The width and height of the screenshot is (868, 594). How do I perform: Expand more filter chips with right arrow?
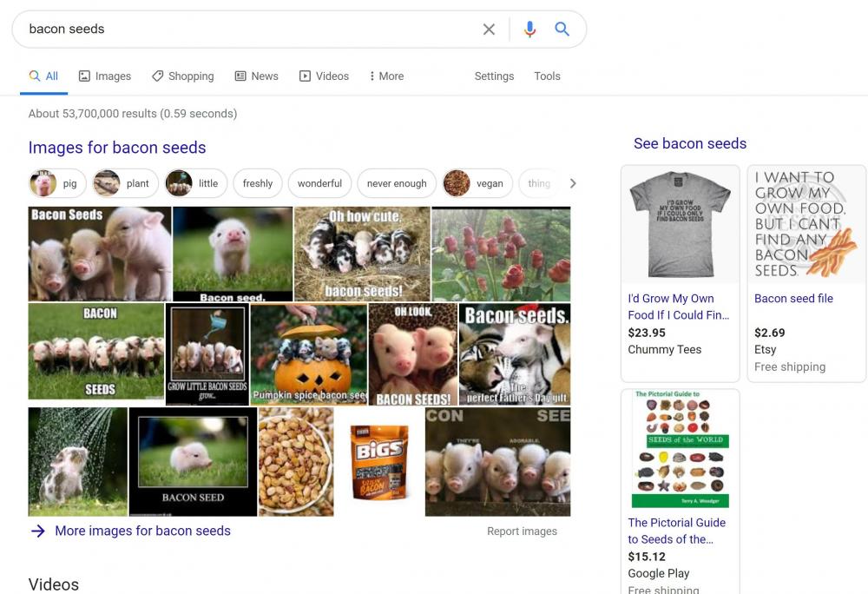(572, 183)
